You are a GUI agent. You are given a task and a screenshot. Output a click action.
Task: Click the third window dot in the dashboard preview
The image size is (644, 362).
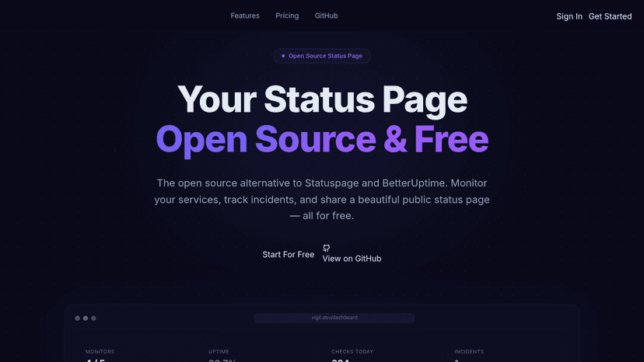[93, 318]
